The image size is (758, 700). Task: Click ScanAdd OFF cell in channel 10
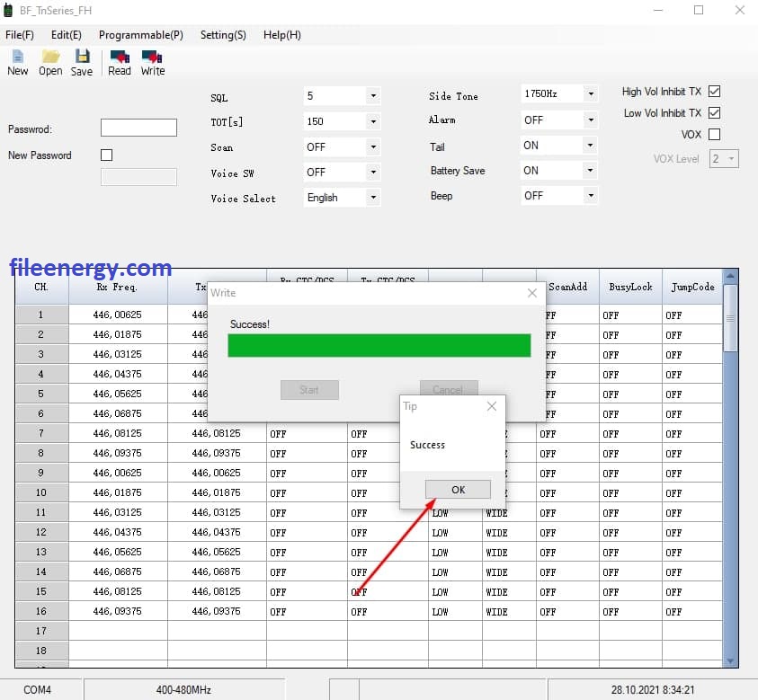567,493
